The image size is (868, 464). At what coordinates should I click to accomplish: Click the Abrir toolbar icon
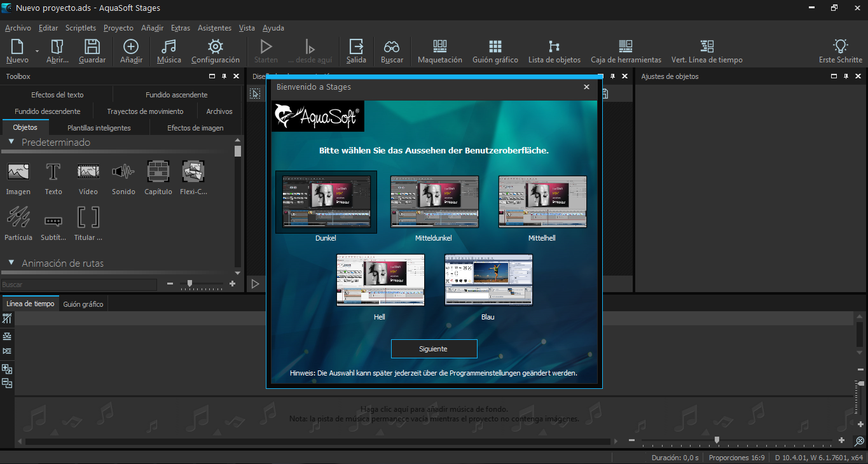57,46
